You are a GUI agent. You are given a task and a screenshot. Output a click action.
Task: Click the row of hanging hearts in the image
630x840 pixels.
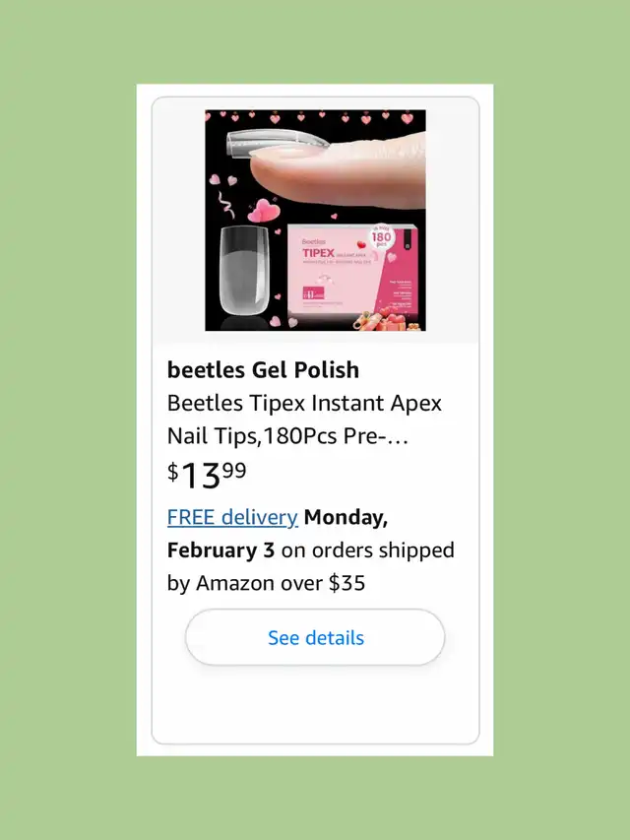pos(316,117)
